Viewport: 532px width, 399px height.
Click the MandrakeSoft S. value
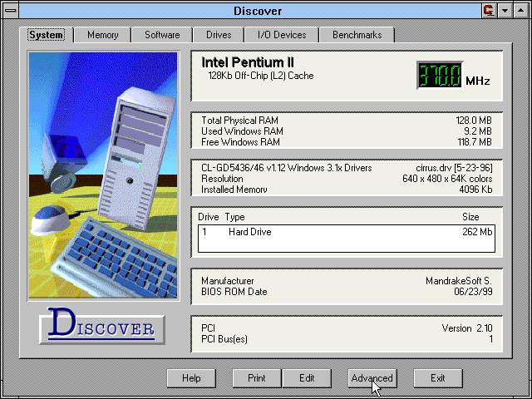459,281
